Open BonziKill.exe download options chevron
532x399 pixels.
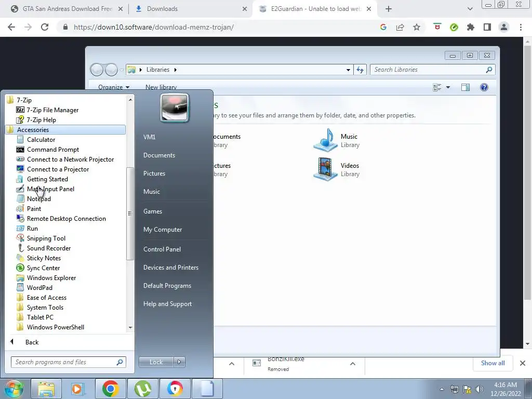353,364
